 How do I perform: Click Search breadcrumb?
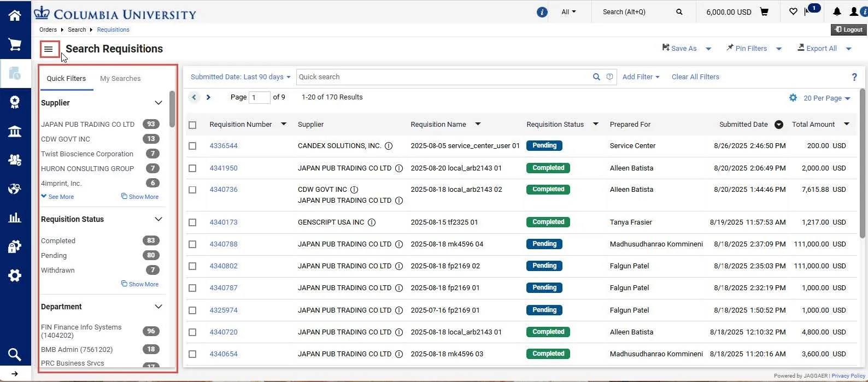tap(77, 30)
